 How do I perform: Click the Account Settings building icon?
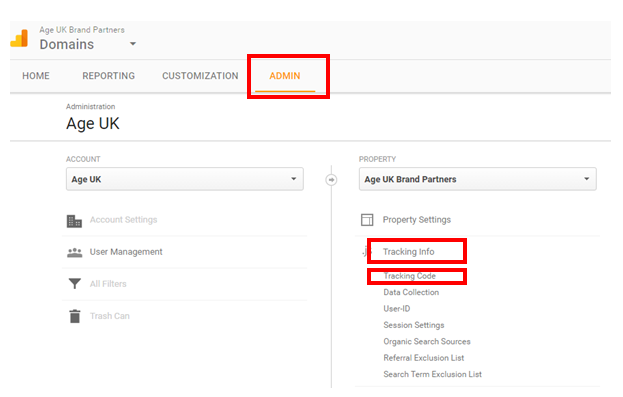74,221
